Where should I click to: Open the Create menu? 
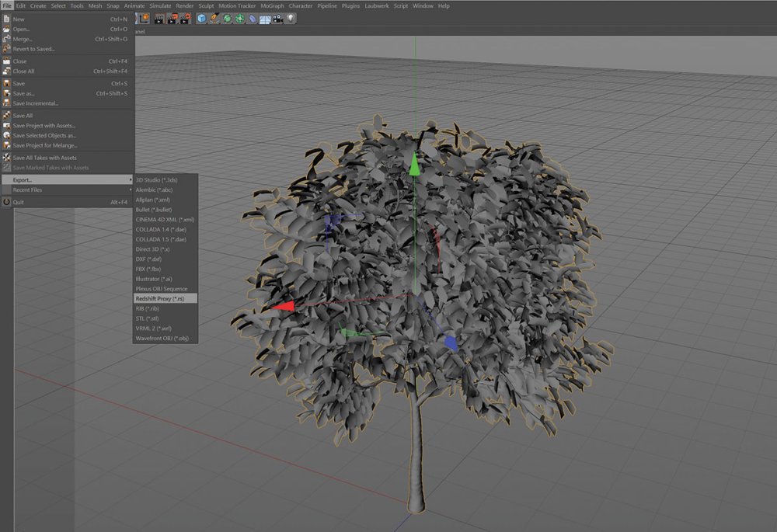[x=38, y=6]
